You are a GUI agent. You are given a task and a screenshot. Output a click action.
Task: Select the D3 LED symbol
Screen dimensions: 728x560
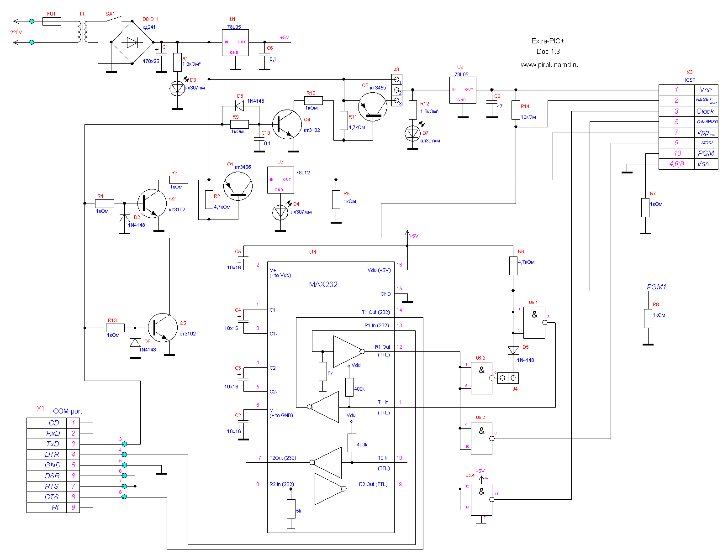(177, 89)
